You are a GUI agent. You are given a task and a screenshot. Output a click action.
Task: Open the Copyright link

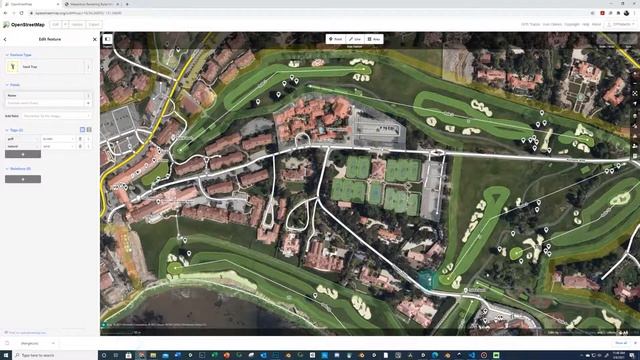click(x=572, y=24)
